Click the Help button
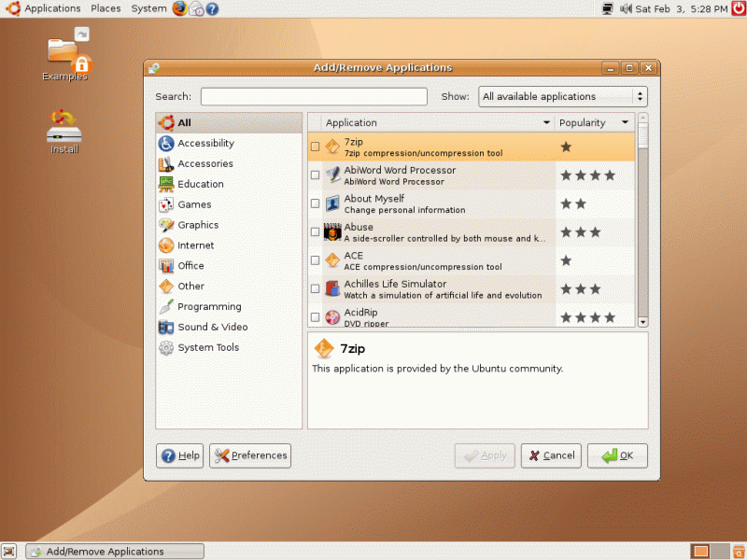This screenshot has width=747, height=560. [179, 455]
